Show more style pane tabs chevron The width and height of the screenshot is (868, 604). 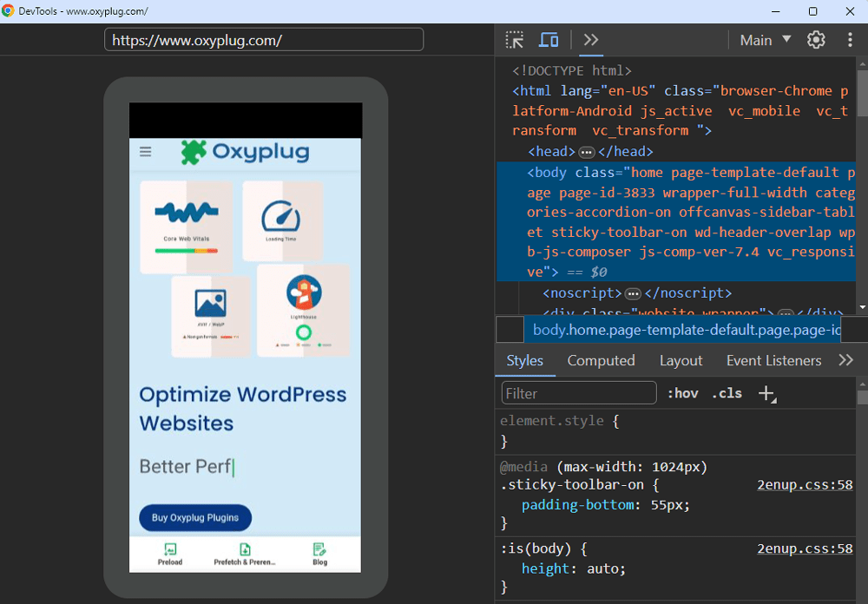845,360
